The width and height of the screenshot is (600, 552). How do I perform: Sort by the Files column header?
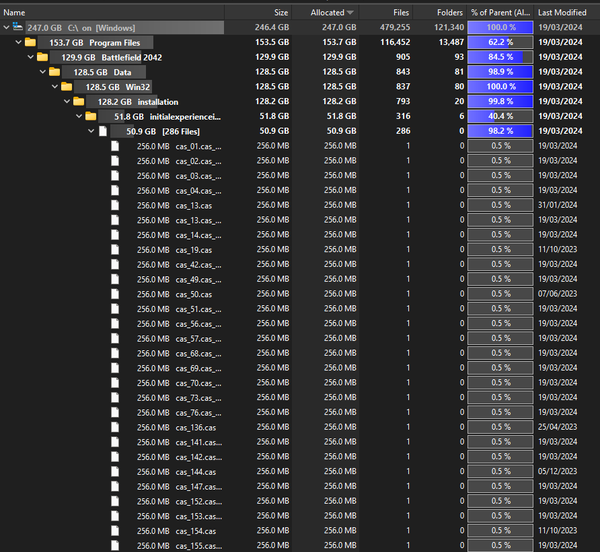pos(386,13)
